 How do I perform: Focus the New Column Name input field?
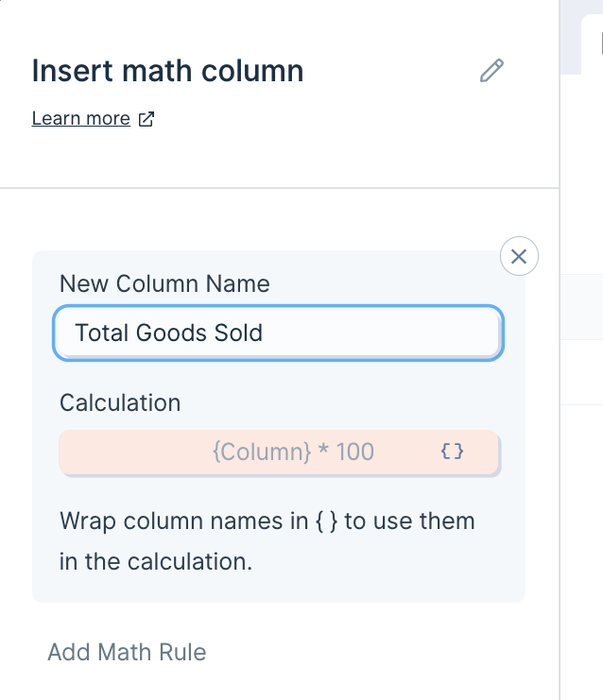pyautogui.click(x=278, y=333)
